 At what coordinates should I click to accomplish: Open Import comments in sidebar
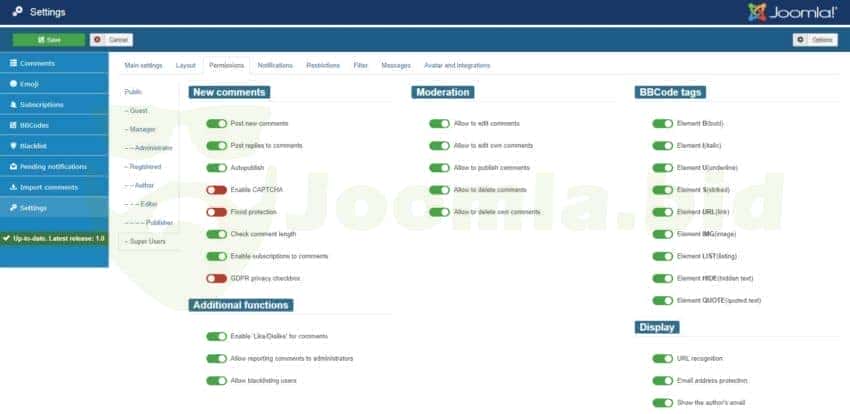(54, 187)
